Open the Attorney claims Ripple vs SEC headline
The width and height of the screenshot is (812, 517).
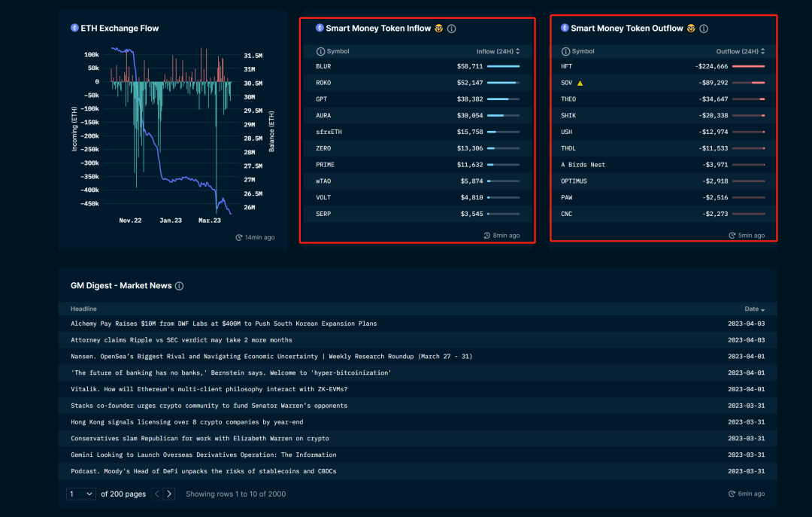pos(181,340)
